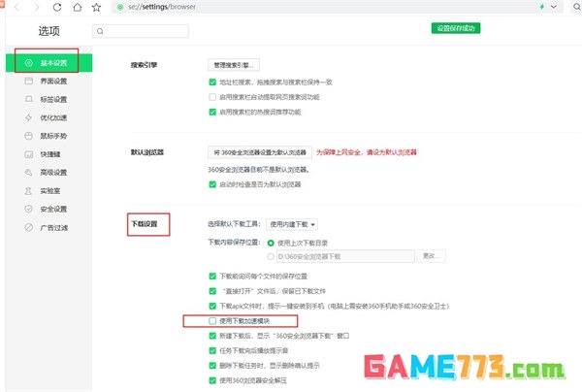Viewport: 582px width, 392px height.
Task: Click 将360安全浏览器设置为默认浏览器 button
Action: pyautogui.click(x=259, y=152)
